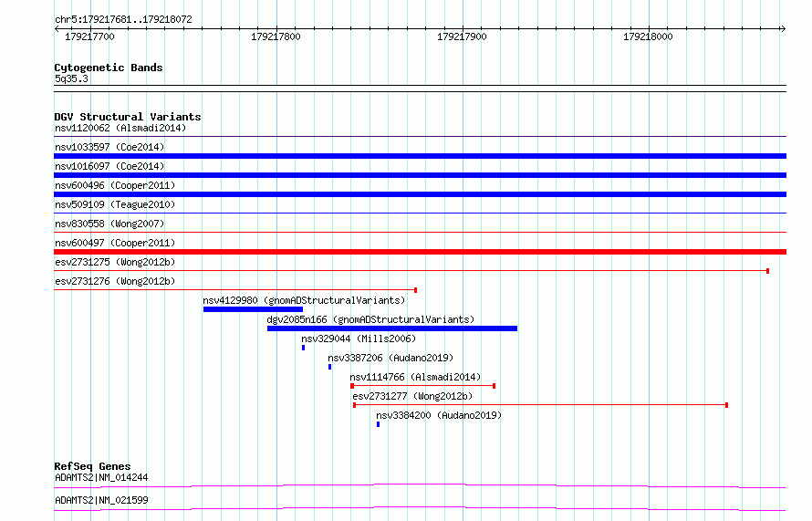Open the nsv4129980 (gnomADStructuralVariants) label
Viewport: 812px width, 521px height.
point(304,300)
